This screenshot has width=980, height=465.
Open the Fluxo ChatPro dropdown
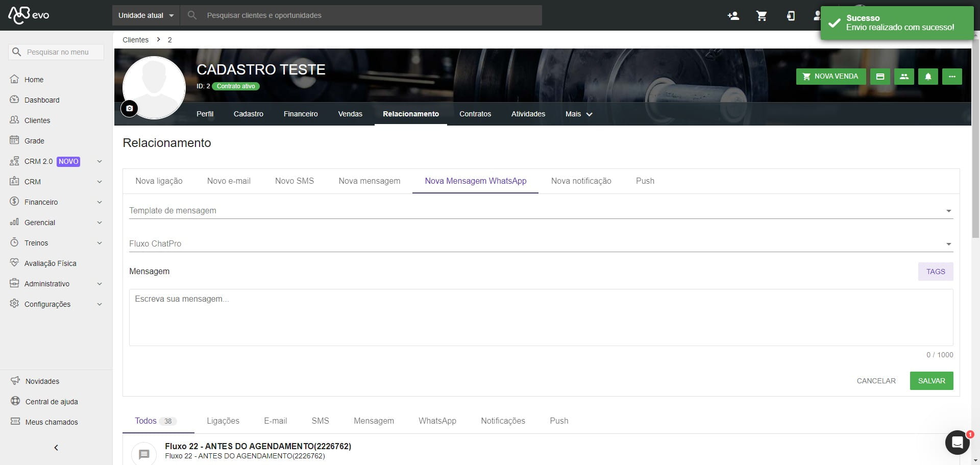[x=541, y=243]
